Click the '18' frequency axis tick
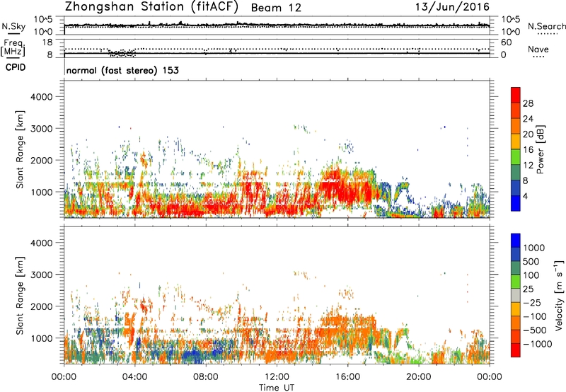 click(47, 42)
